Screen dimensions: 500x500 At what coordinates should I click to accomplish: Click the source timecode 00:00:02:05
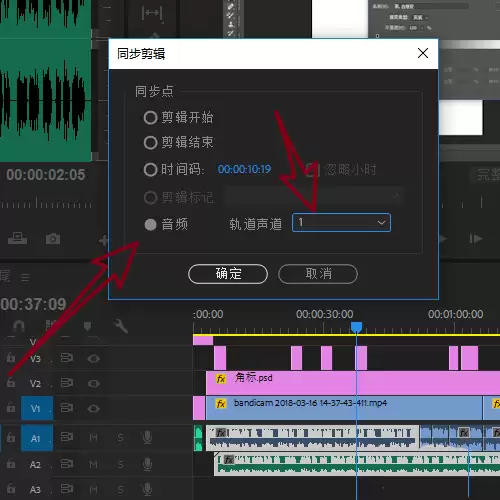point(46,175)
